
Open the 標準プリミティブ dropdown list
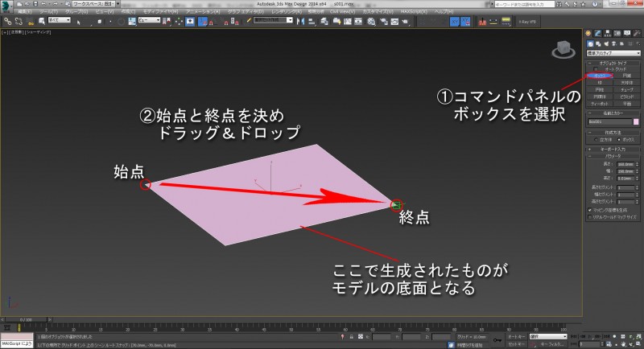click(x=613, y=51)
